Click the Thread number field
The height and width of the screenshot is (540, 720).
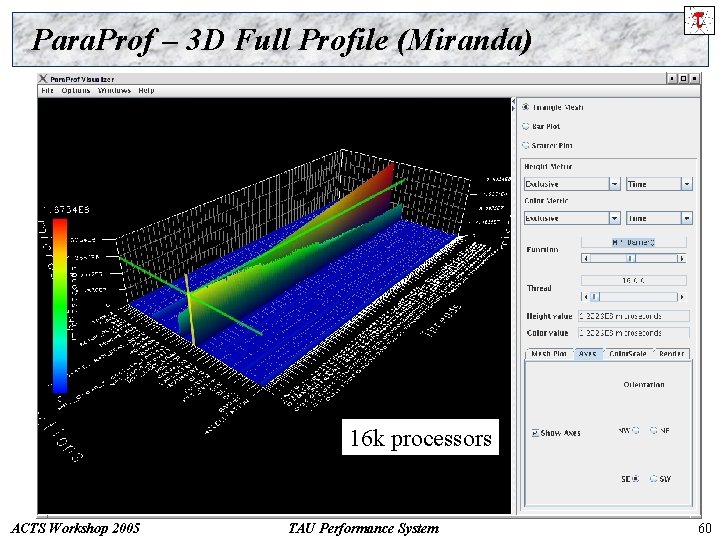(x=634, y=280)
